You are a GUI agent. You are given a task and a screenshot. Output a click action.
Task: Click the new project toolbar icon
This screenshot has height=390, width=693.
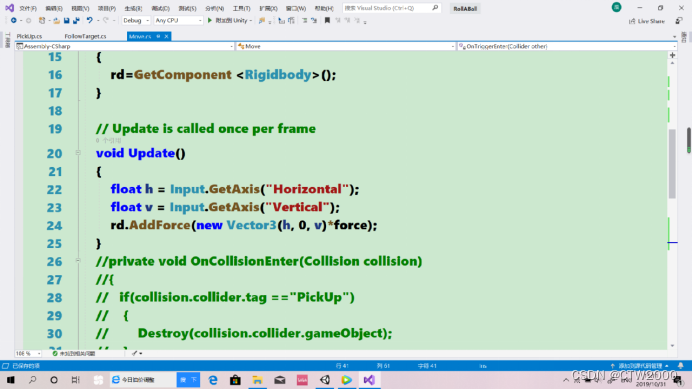pos(42,20)
